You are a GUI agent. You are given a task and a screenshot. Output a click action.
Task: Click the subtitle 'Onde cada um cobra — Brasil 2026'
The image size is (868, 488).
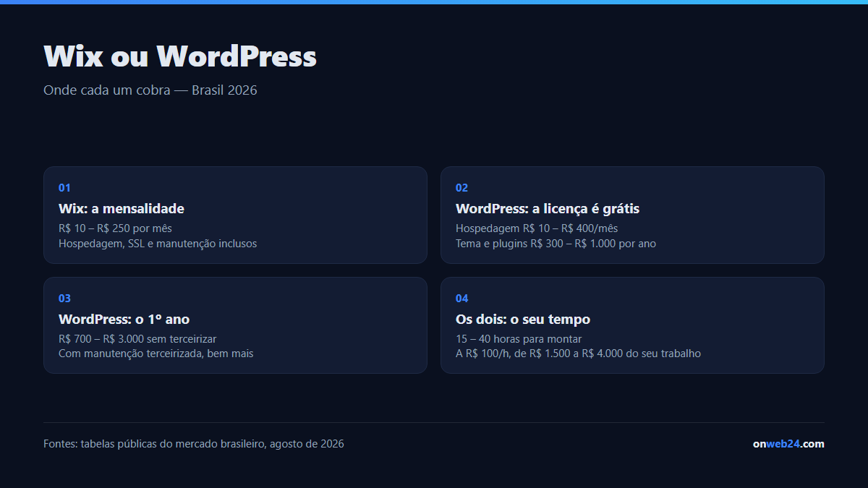150,90
